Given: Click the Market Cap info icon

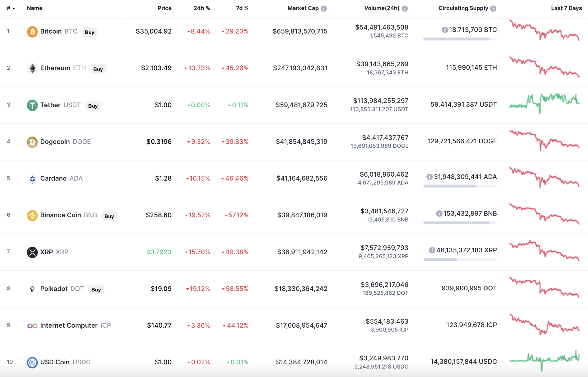Looking at the screenshot, I should (x=324, y=9).
